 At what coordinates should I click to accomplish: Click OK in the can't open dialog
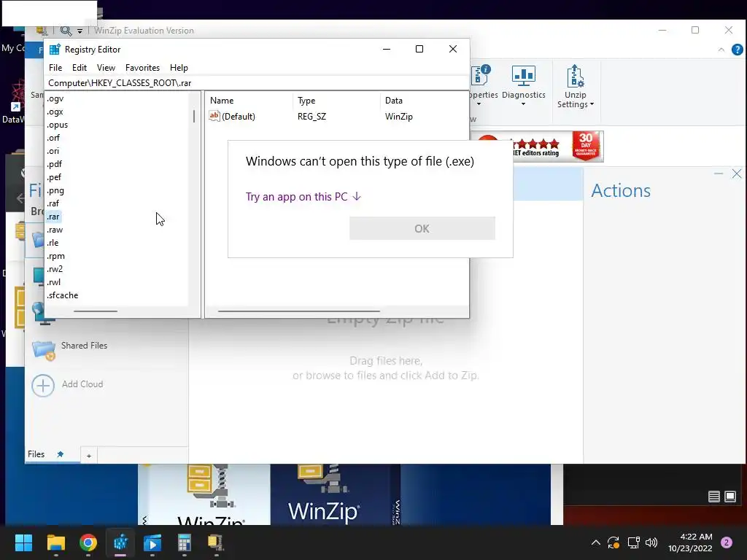coord(422,228)
